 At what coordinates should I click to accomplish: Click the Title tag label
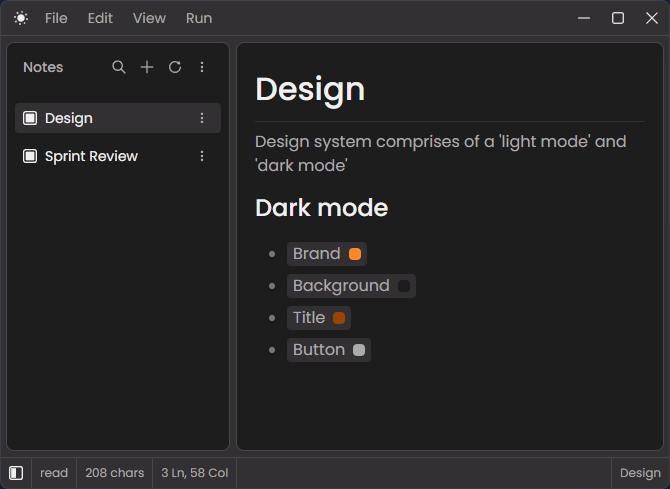pyautogui.click(x=309, y=318)
